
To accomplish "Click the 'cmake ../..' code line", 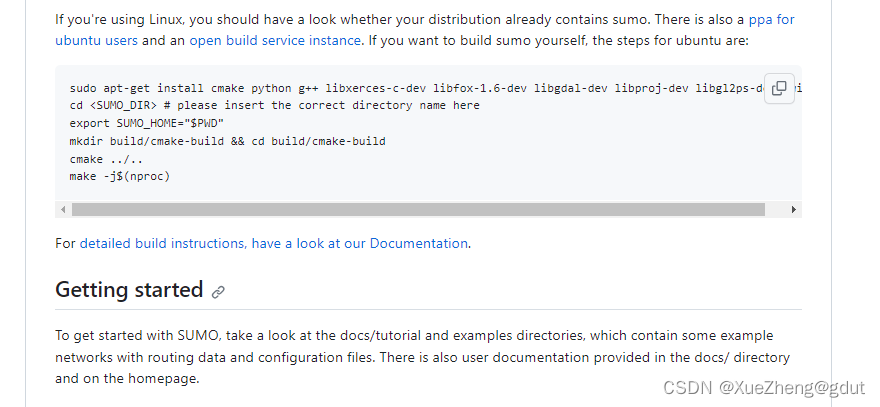I will [x=102, y=159].
